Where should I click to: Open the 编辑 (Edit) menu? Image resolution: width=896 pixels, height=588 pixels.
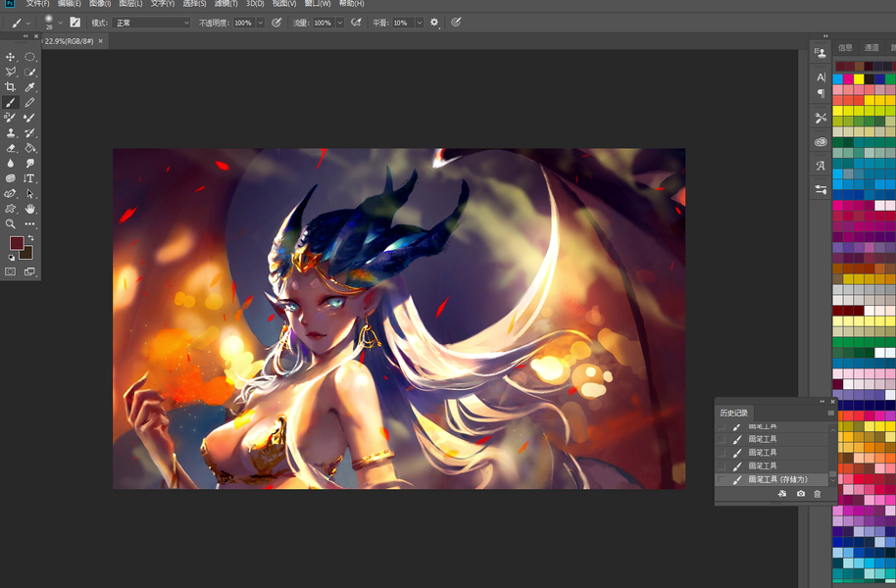click(70, 3)
